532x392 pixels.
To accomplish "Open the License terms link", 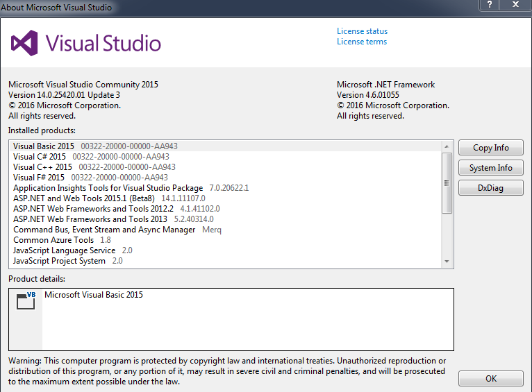I will pos(362,42).
